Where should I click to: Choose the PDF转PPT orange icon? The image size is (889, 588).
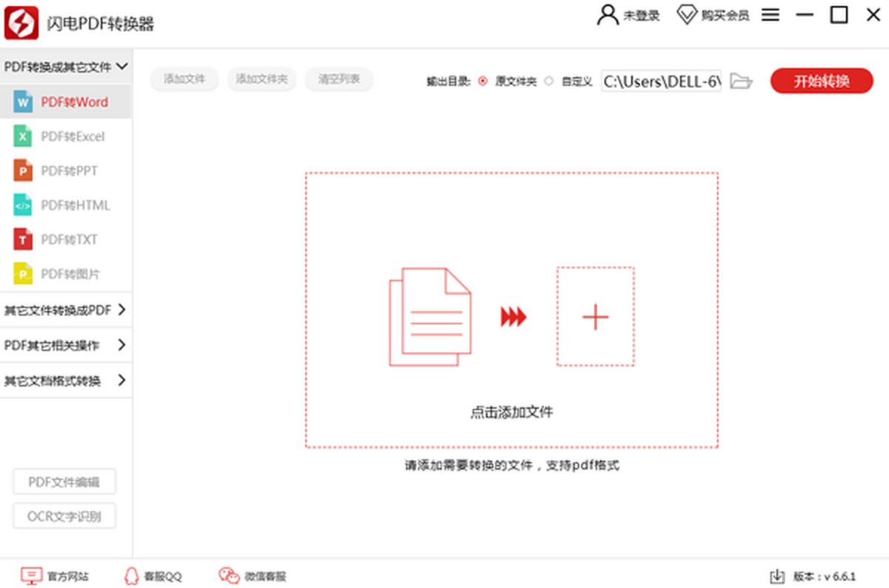[23, 171]
